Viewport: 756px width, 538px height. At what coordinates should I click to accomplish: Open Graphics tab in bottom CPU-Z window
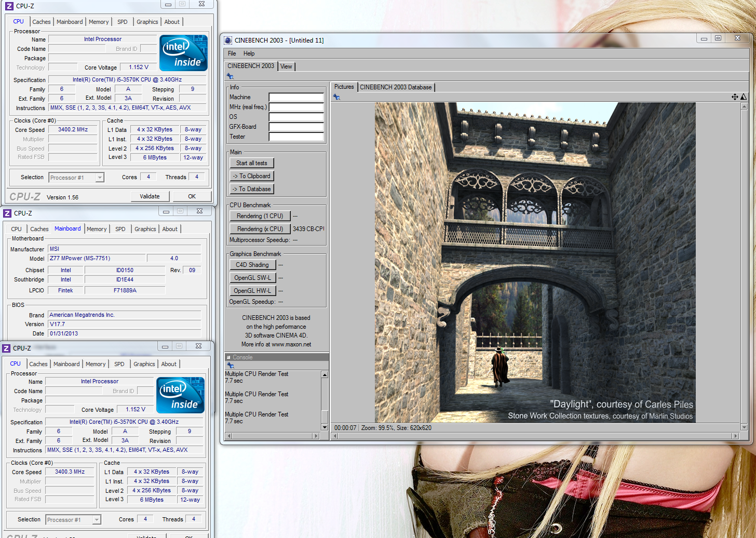click(x=144, y=364)
